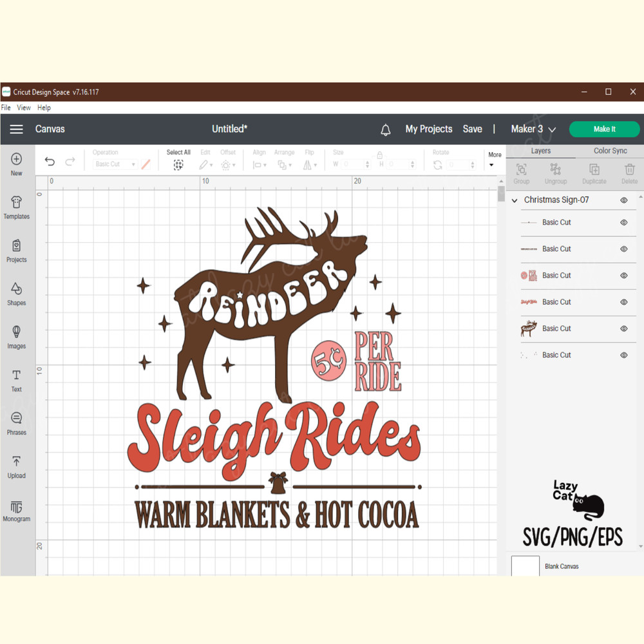Viewport: 644px width, 644px height.
Task: Collapse the Christmas Sign-07 group
Action: coord(514,200)
